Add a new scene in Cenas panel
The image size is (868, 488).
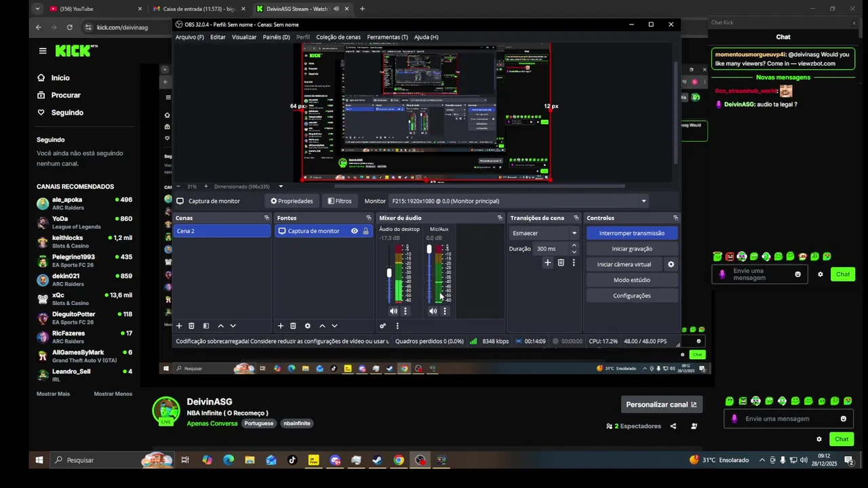coord(179,326)
